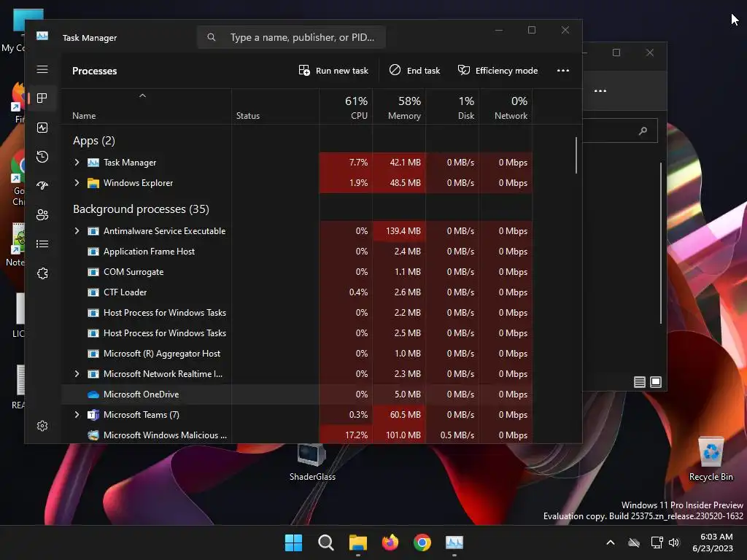Expand Antimalware Service Executable group
Screen dimensions: 747x560
77,231
